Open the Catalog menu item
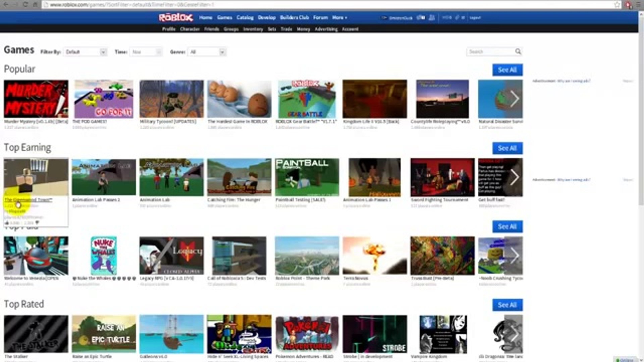 coord(245,17)
